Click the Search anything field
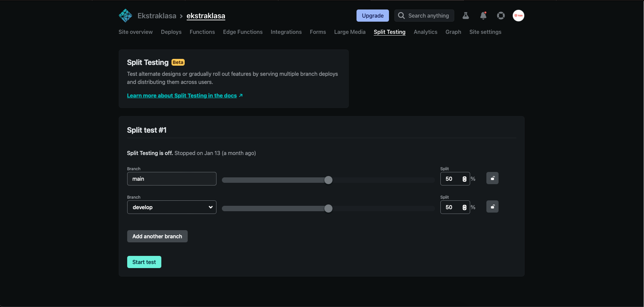The height and width of the screenshot is (307, 644). [x=424, y=16]
